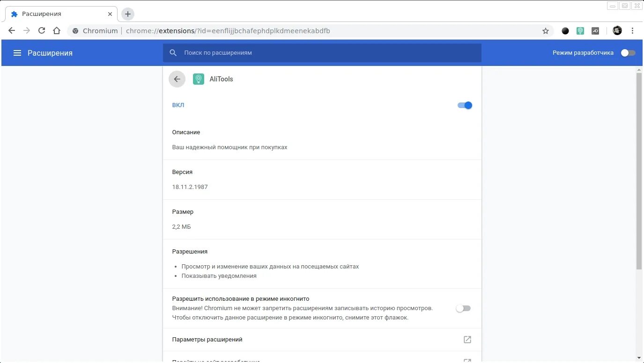Bookmark this page with the star
644x363 pixels.
pyautogui.click(x=546, y=31)
